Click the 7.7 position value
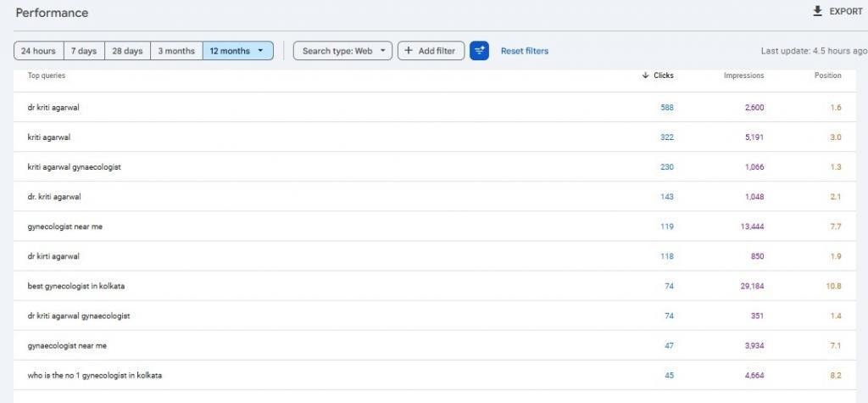 point(836,227)
